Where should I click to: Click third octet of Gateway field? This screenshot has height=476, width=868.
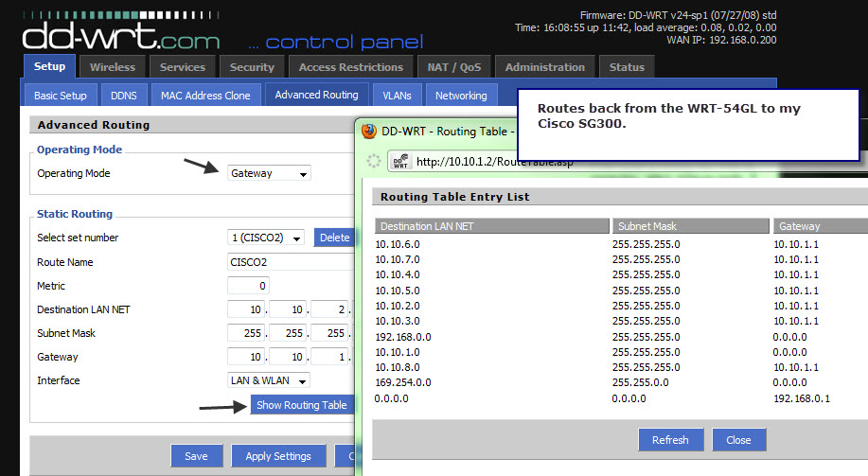330,357
